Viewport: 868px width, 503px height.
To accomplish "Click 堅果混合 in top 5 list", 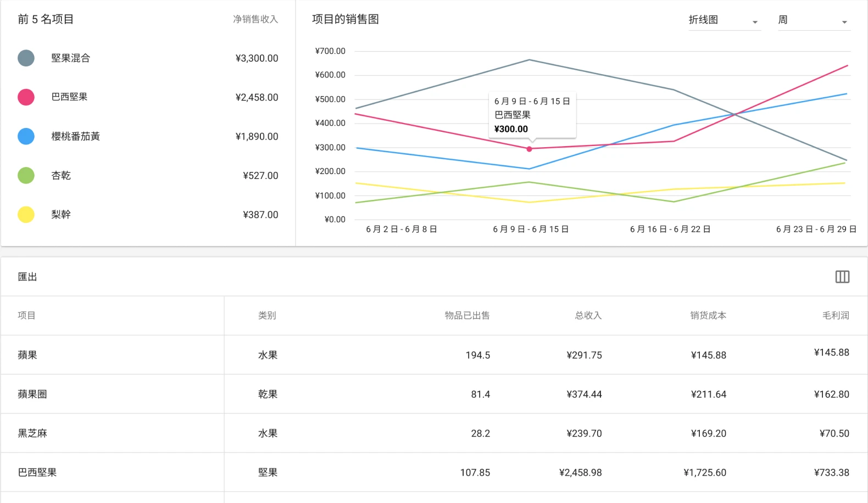I will [x=71, y=58].
